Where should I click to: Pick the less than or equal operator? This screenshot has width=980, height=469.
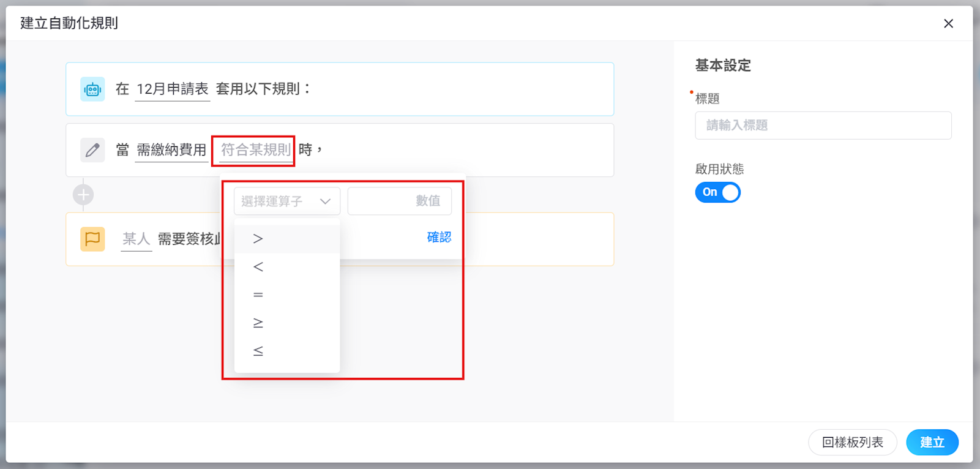[258, 351]
